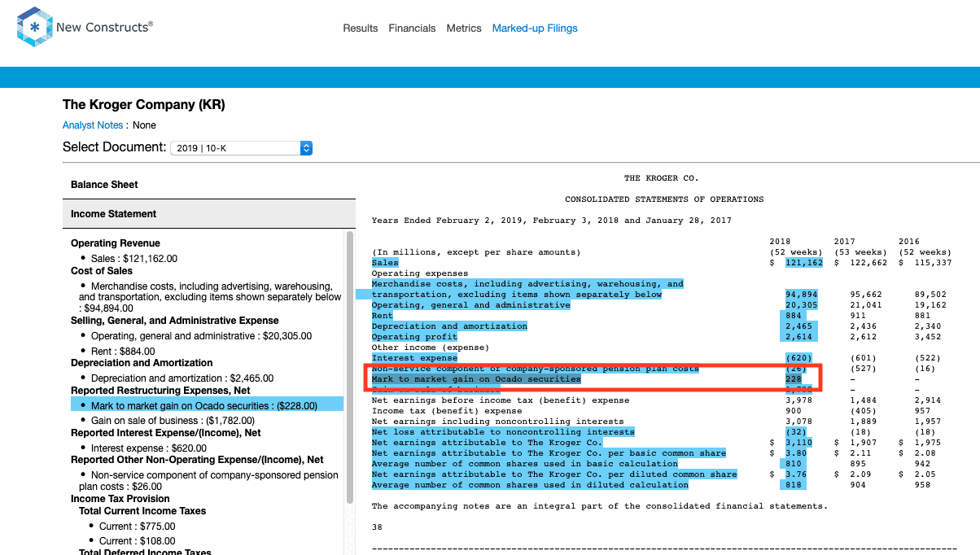Click the 'Operating Revenue' heading

pyautogui.click(x=116, y=243)
